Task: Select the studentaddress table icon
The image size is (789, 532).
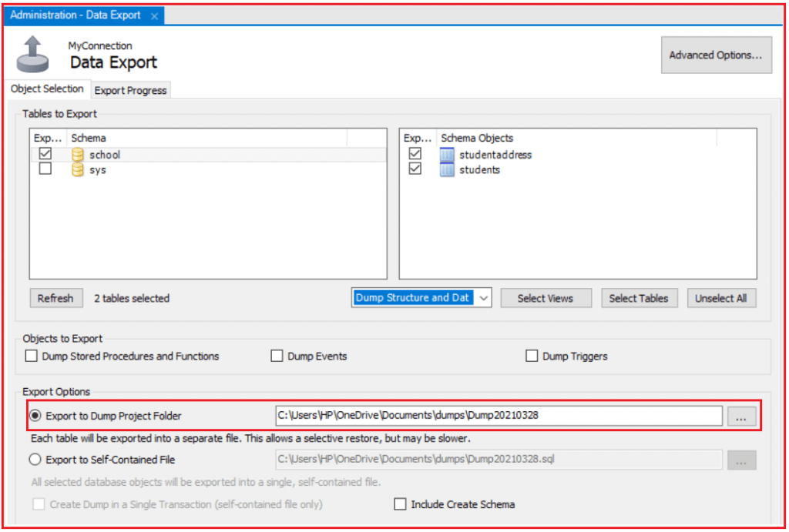Action: point(448,154)
